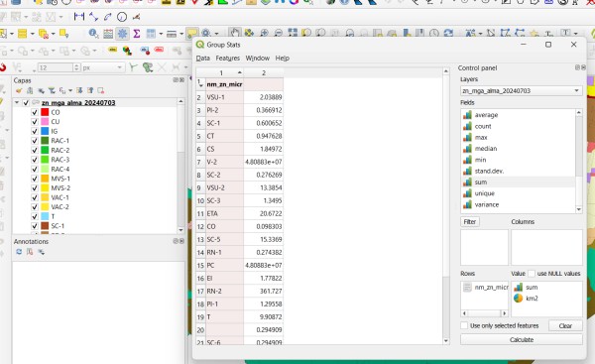Select the circle dimension tool icon
Viewport: 595px width, 364px height.
(x=122, y=17)
